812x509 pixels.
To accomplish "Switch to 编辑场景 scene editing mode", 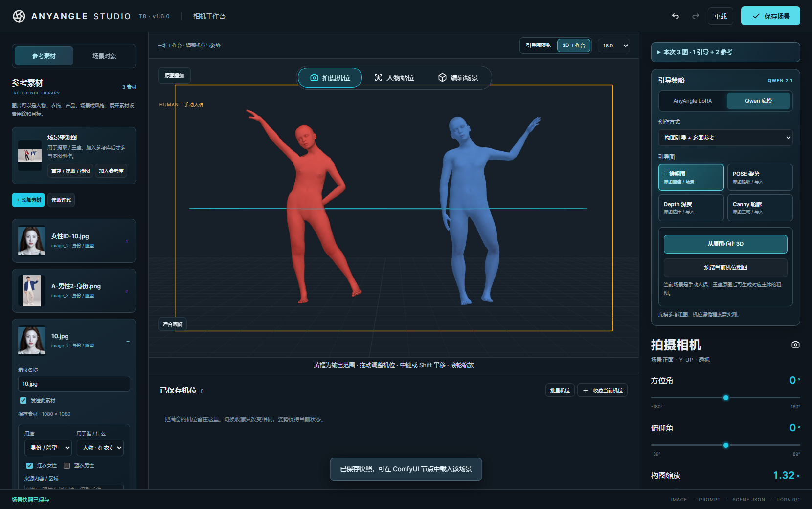I will (x=458, y=78).
